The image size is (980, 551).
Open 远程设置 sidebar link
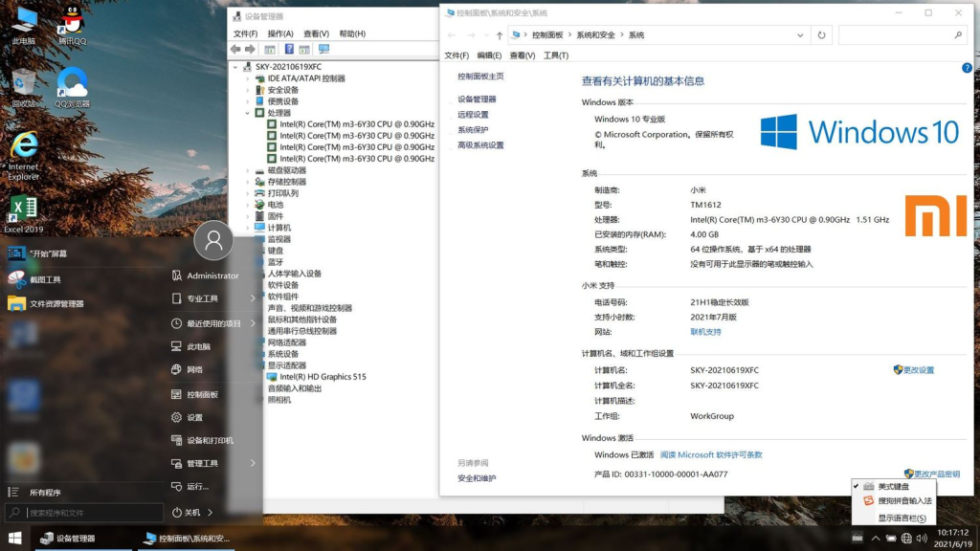pyautogui.click(x=473, y=115)
